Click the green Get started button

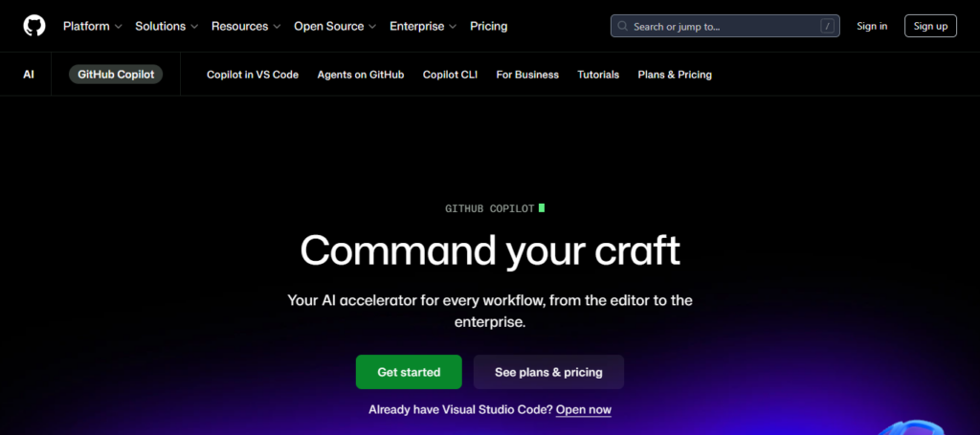409,372
